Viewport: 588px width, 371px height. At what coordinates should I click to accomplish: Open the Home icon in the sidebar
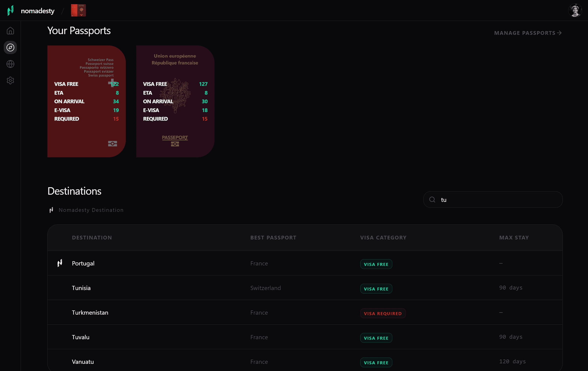point(11,31)
